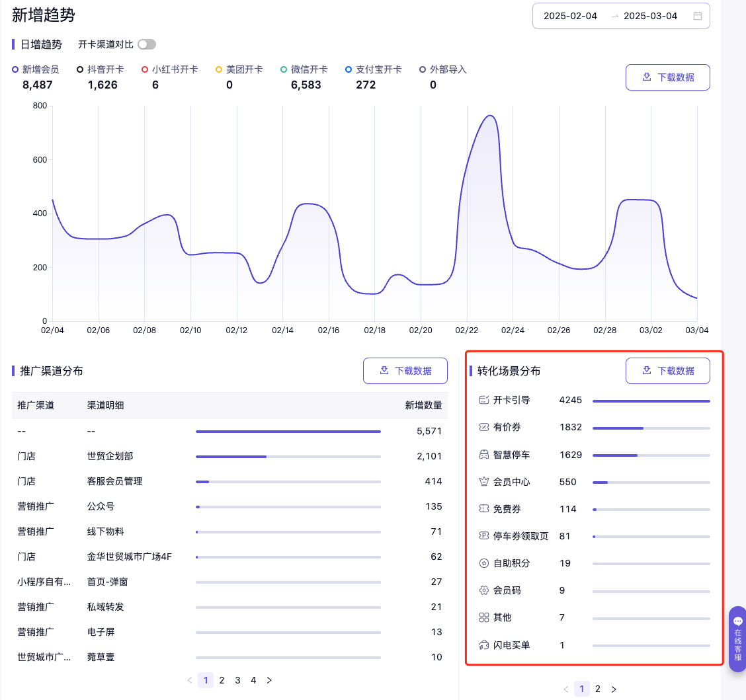Screen dimensions: 746x700
Task: Click the 世贸企划部 progress bar
Action: click(288, 456)
